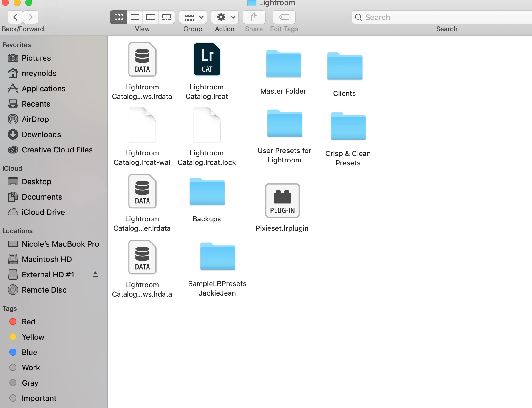Filter by Important tag
The height and width of the screenshot is (408, 532).
(54, 398)
